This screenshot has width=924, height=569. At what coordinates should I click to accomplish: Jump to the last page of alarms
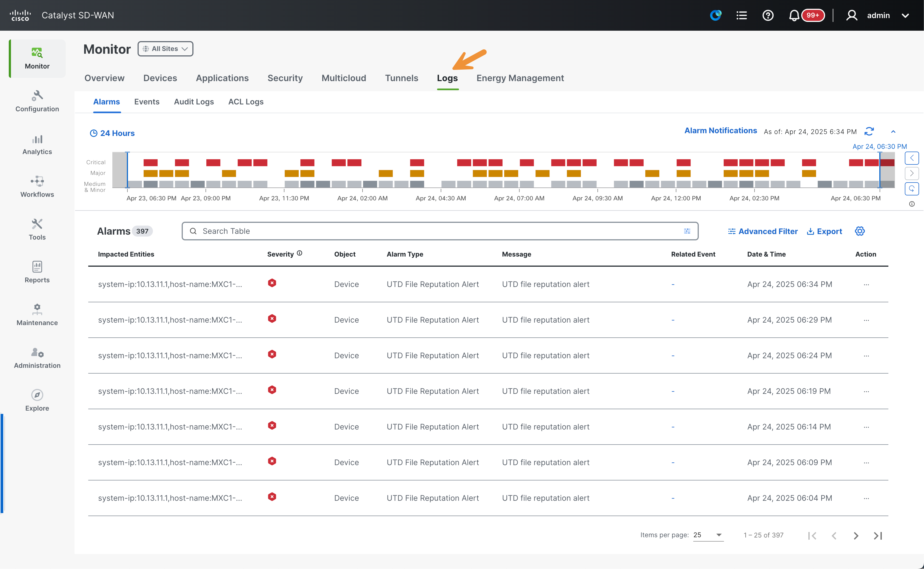click(x=878, y=536)
